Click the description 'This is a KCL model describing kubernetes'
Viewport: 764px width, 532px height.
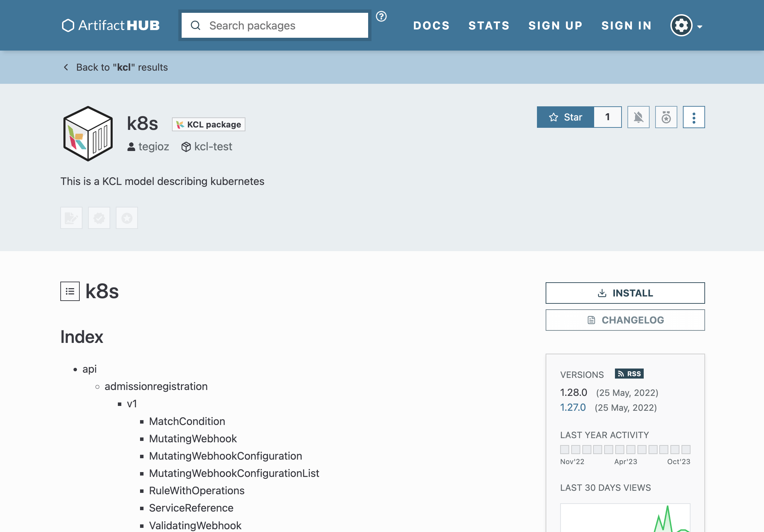click(163, 181)
